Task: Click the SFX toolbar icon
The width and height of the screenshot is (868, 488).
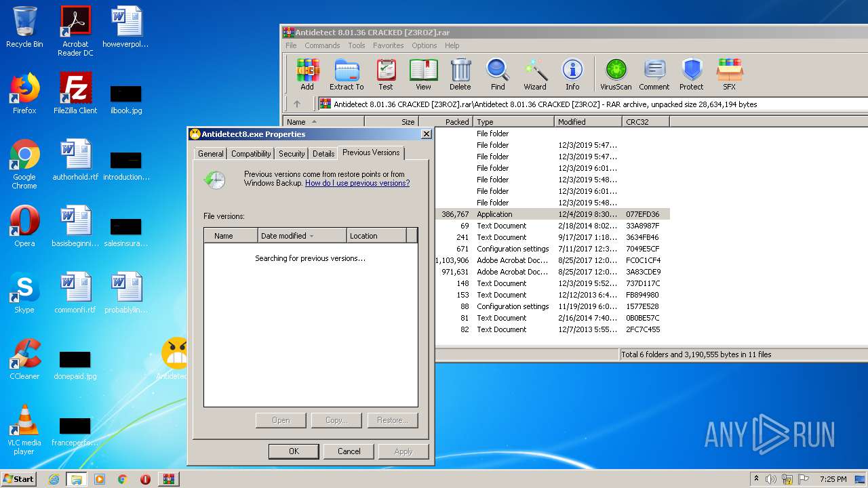Action: (x=730, y=74)
